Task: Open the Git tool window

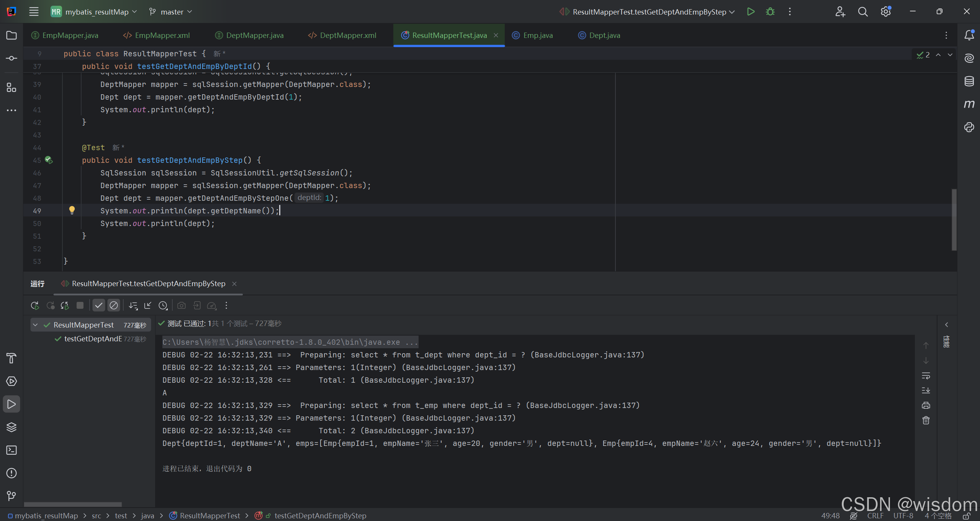Action: tap(11, 496)
